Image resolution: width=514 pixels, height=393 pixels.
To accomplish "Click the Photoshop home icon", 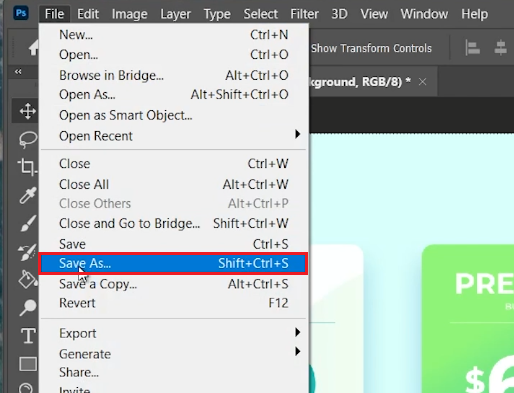I will pos(33,49).
